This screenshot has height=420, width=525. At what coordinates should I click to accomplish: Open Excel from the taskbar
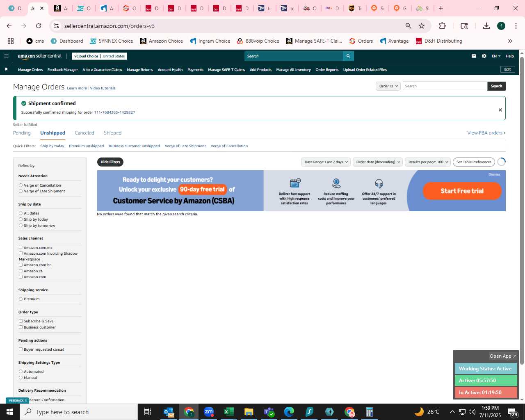229,412
